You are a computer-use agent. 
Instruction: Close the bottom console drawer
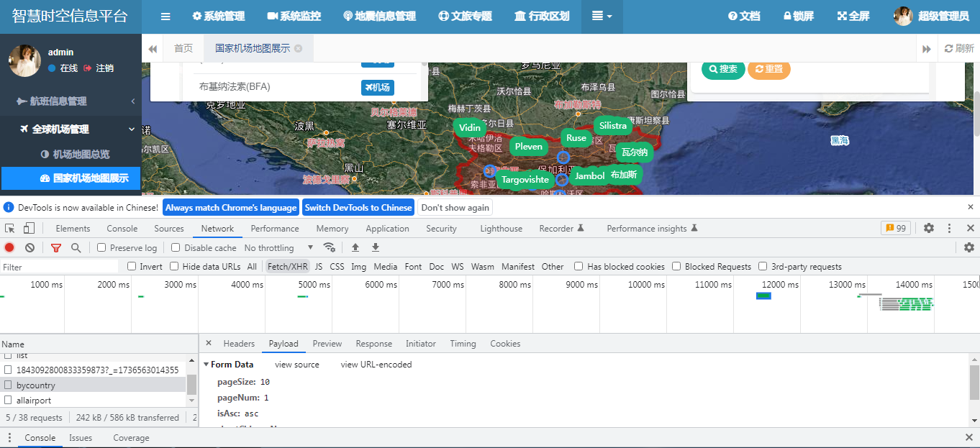(x=969, y=437)
